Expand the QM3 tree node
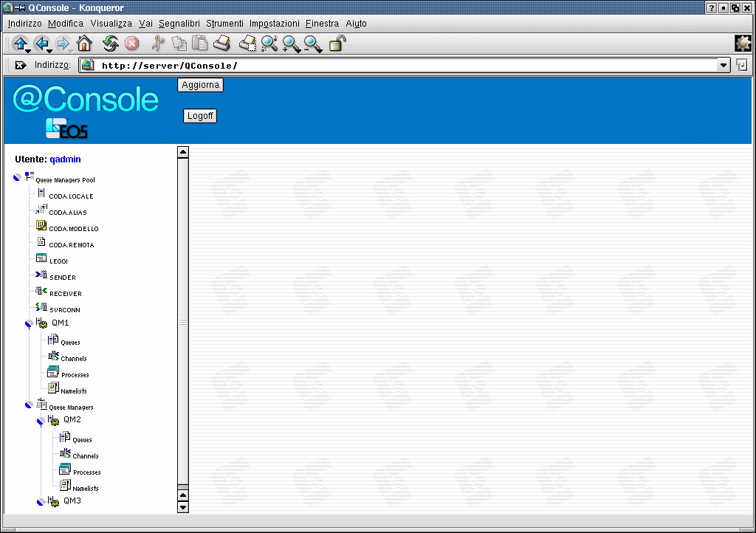This screenshot has width=756, height=533. click(x=41, y=502)
